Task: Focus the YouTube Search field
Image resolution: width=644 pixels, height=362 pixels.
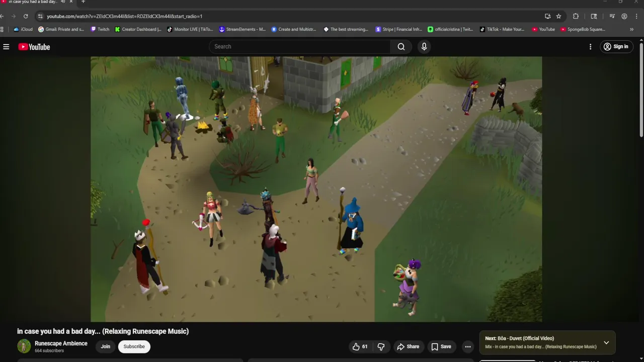Action: click(300, 47)
